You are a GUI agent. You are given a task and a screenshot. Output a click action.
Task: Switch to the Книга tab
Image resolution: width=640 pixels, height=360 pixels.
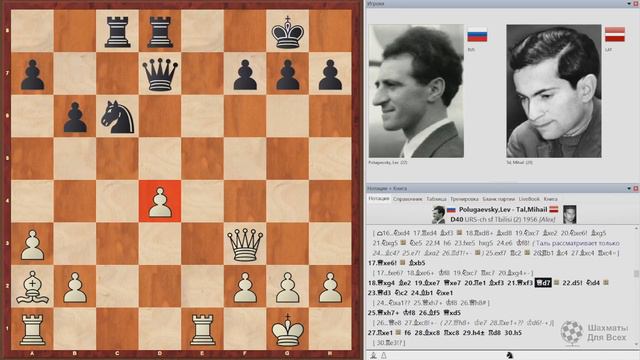click(550, 199)
